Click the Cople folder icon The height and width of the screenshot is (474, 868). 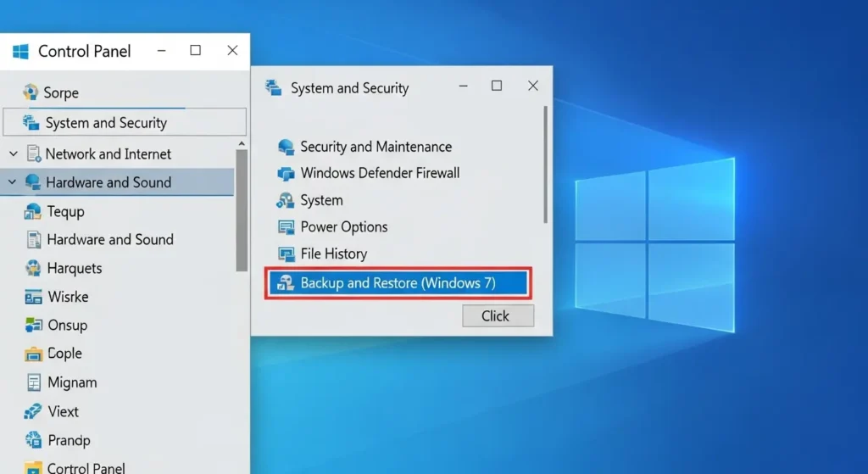pos(33,354)
